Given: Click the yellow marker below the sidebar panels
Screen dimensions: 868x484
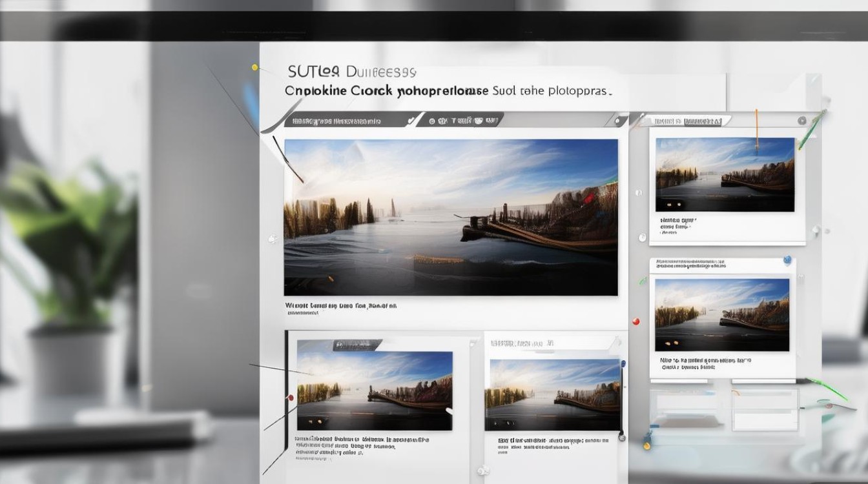Looking at the screenshot, I should [646, 445].
